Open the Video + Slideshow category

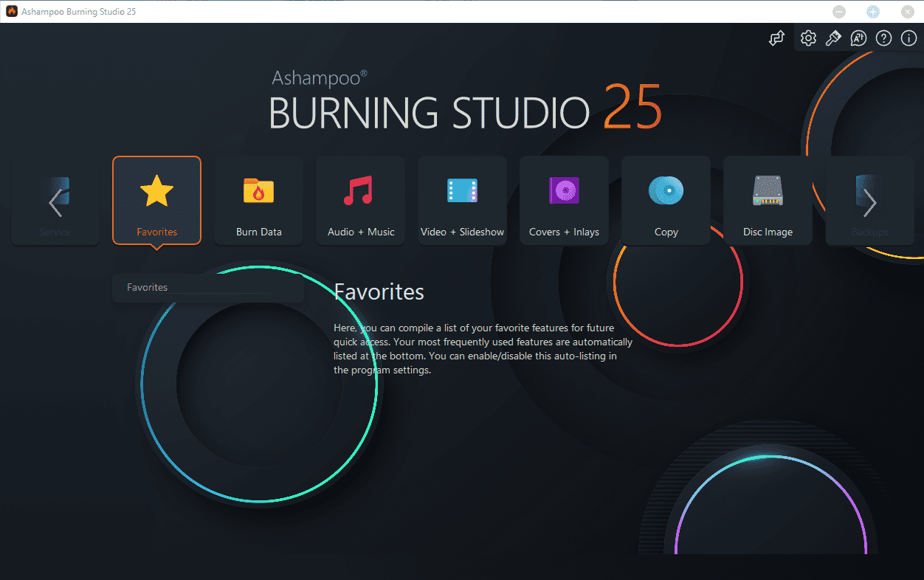click(x=462, y=200)
